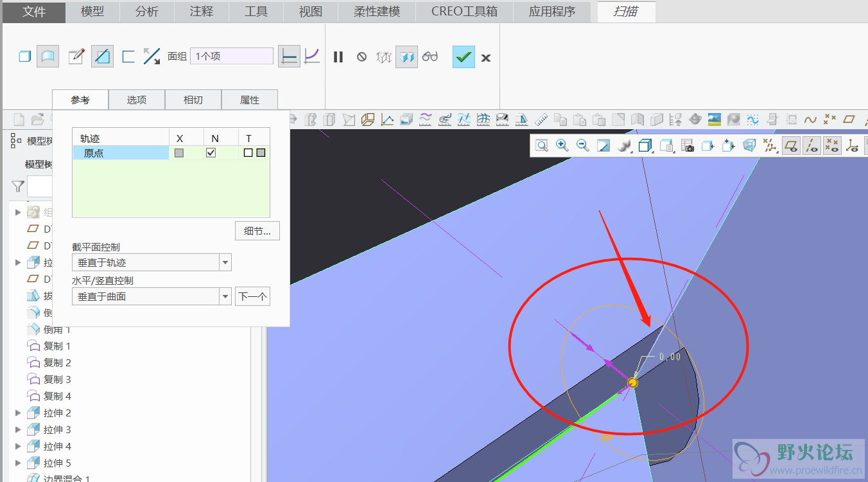Screen dimensions: 868x482
Task: Toggle unattached preview mode icon
Action: [384, 57]
